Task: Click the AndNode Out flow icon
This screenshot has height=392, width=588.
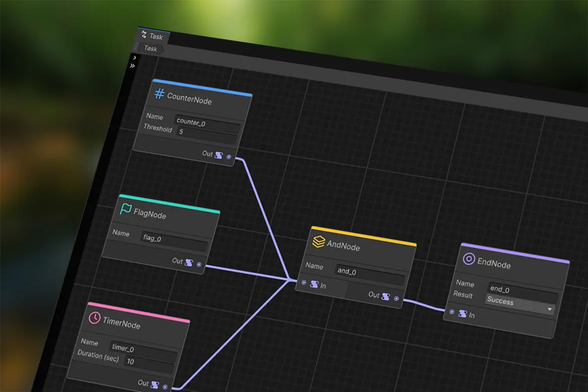Action: (x=386, y=296)
